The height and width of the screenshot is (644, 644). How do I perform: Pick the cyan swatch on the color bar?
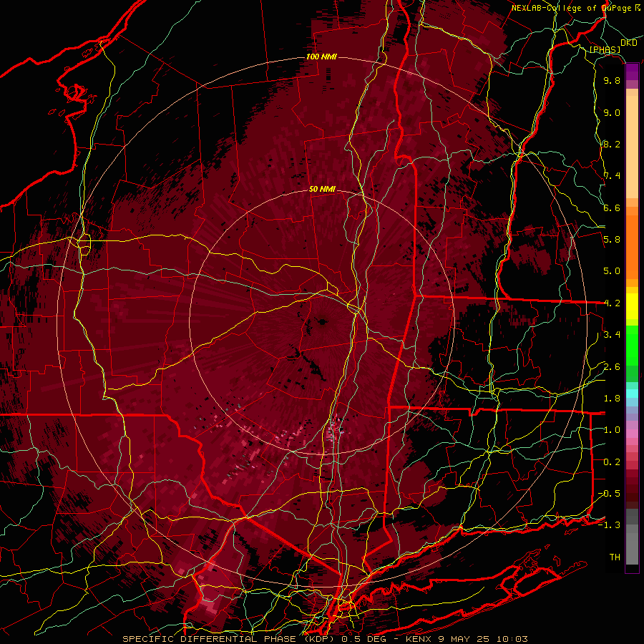pyautogui.click(x=632, y=394)
